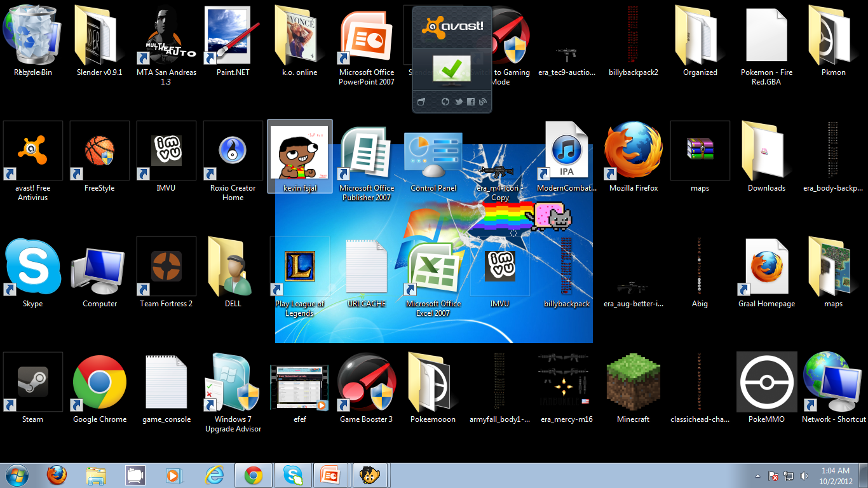Click the Play League of Legends shortcut
Image resolution: width=868 pixels, height=488 pixels.
click(299, 267)
